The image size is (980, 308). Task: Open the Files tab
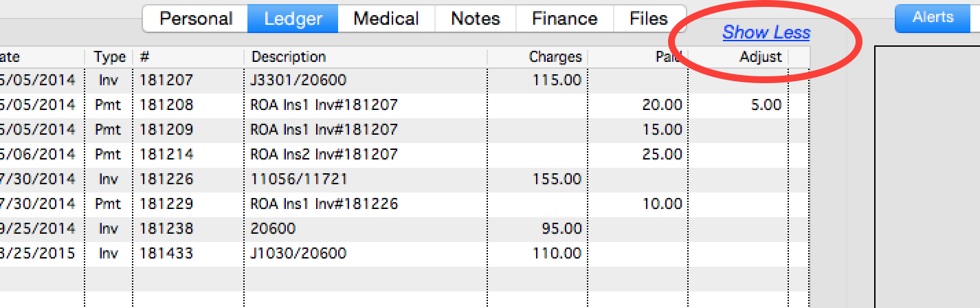click(x=648, y=19)
